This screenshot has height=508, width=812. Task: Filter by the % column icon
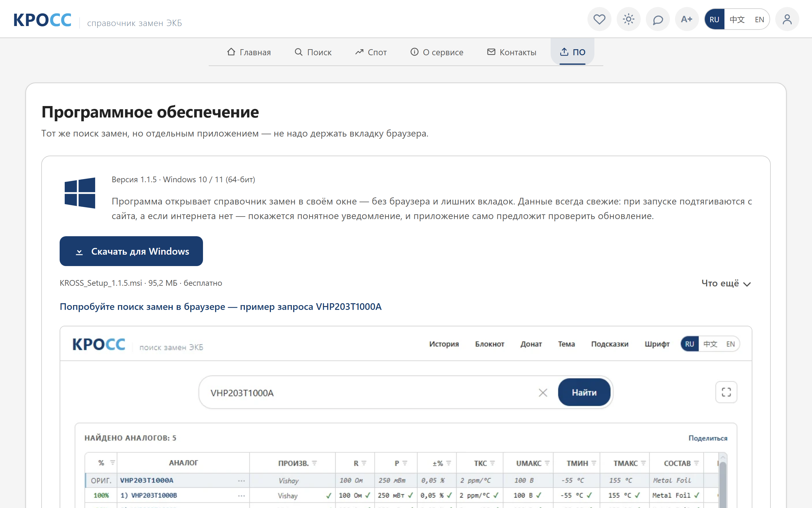click(x=113, y=463)
